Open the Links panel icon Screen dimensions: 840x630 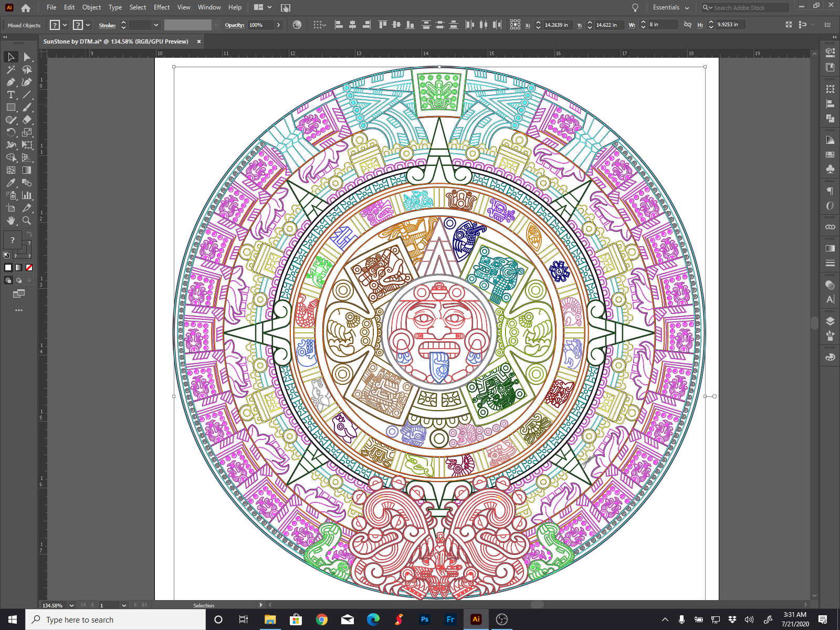click(x=830, y=227)
